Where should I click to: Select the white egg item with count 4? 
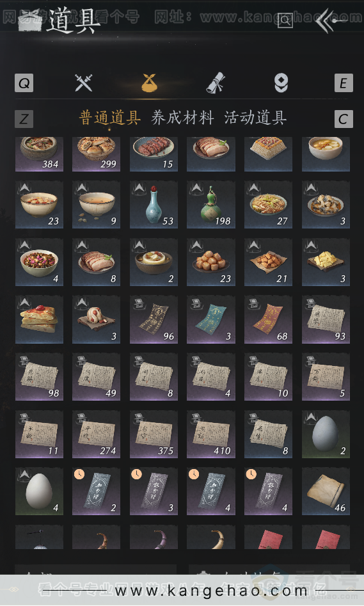tap(39, 491)
